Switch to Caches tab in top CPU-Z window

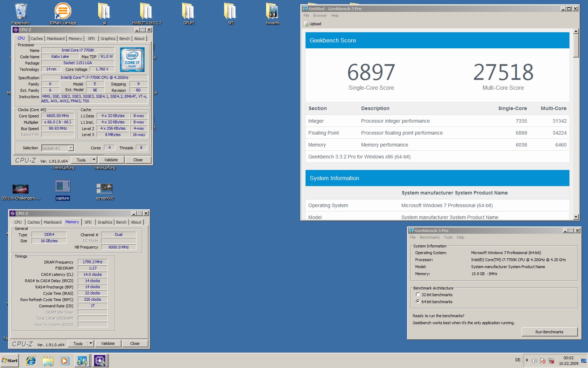pos(36,39)
